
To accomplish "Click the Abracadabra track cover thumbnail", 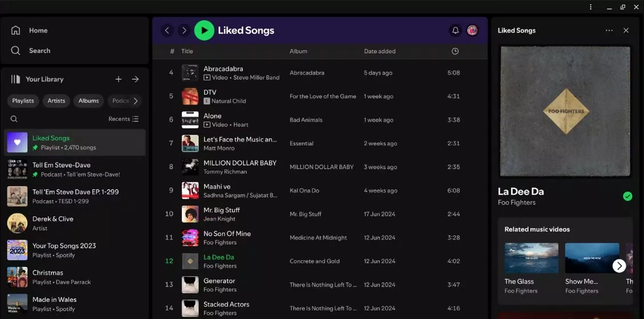I will click(190, 73).
